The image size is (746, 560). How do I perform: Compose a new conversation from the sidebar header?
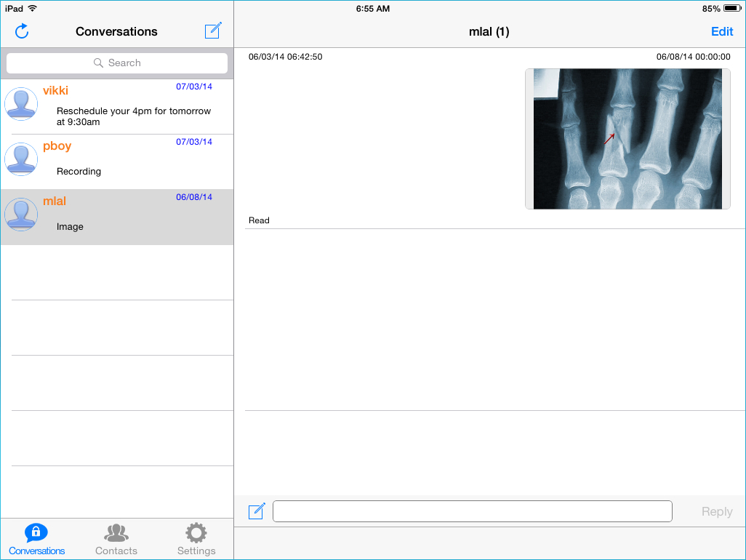coord(212,31)
